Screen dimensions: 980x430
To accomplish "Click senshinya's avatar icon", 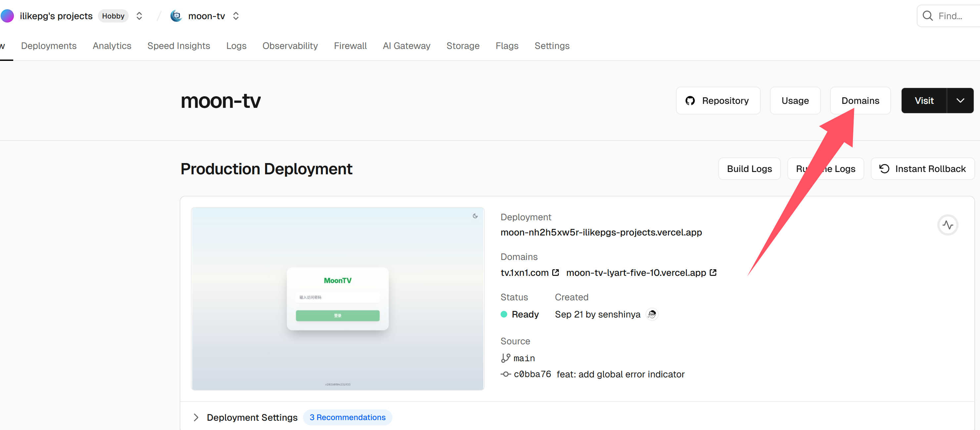I will [x=652, y=315].
